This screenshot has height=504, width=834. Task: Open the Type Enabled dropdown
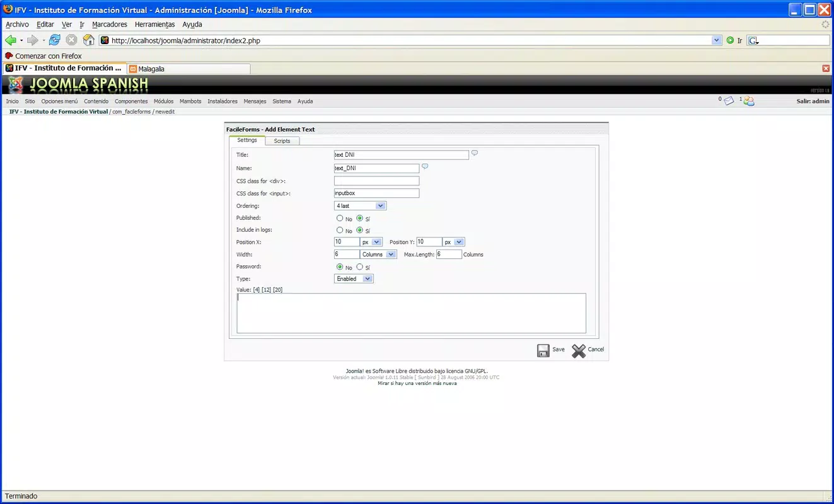click(354, 278)
